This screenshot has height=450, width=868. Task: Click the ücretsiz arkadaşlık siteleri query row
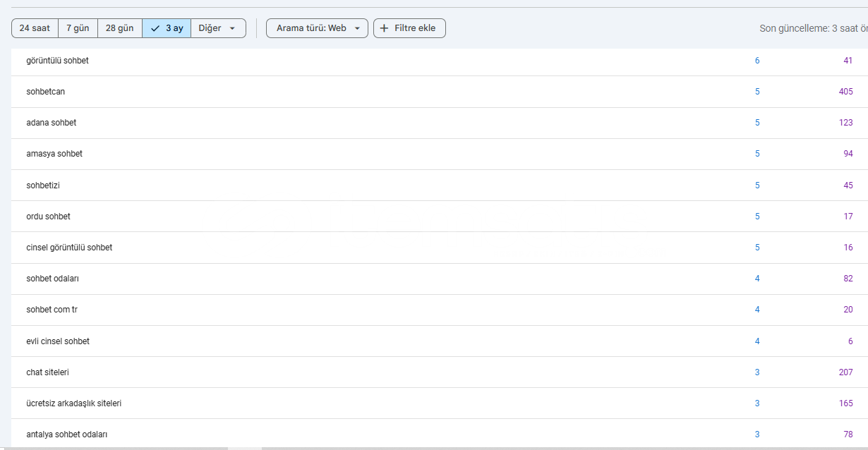tap(440, 403)
